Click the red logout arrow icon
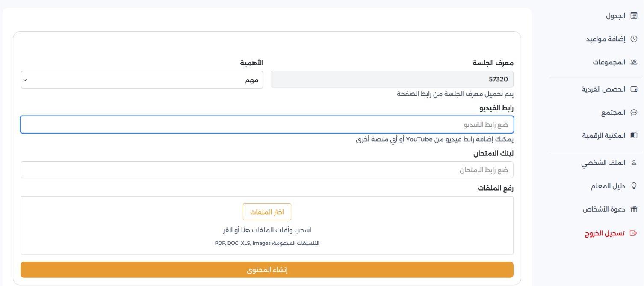644x286 pixels. click(634, 233)
